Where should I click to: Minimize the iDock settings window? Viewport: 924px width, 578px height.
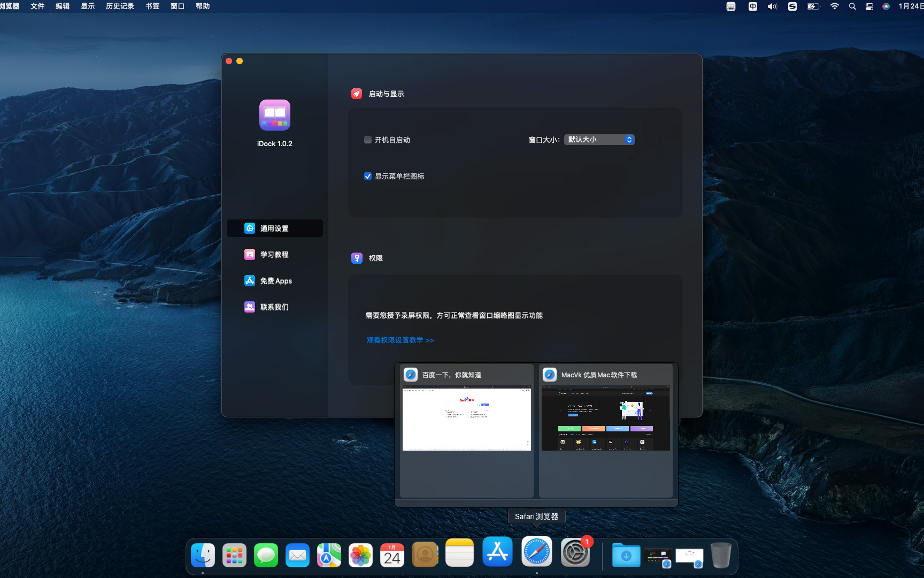[240, 61]
